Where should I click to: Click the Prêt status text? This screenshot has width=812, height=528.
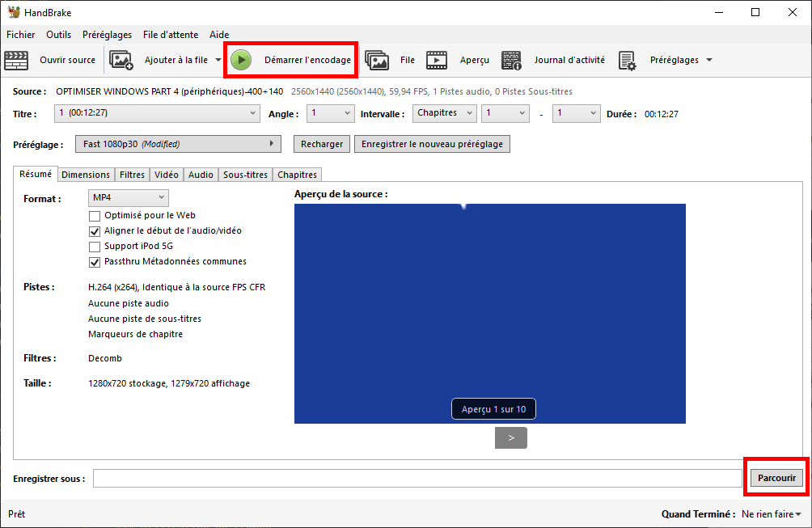[16, 514]
